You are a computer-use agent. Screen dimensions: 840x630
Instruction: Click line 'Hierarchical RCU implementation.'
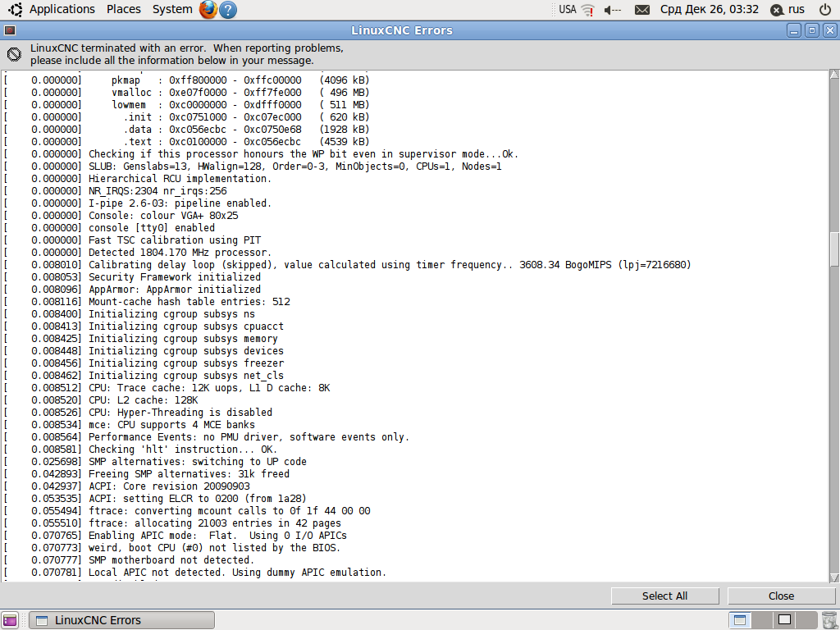tap(180, 178)
